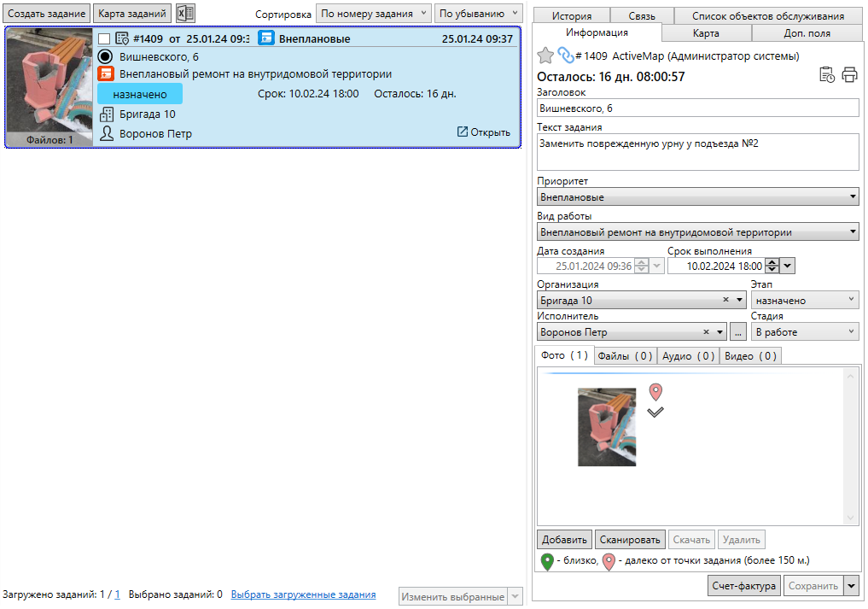Switch to the История tab
The image size is (868, 609).
[571, 15]
